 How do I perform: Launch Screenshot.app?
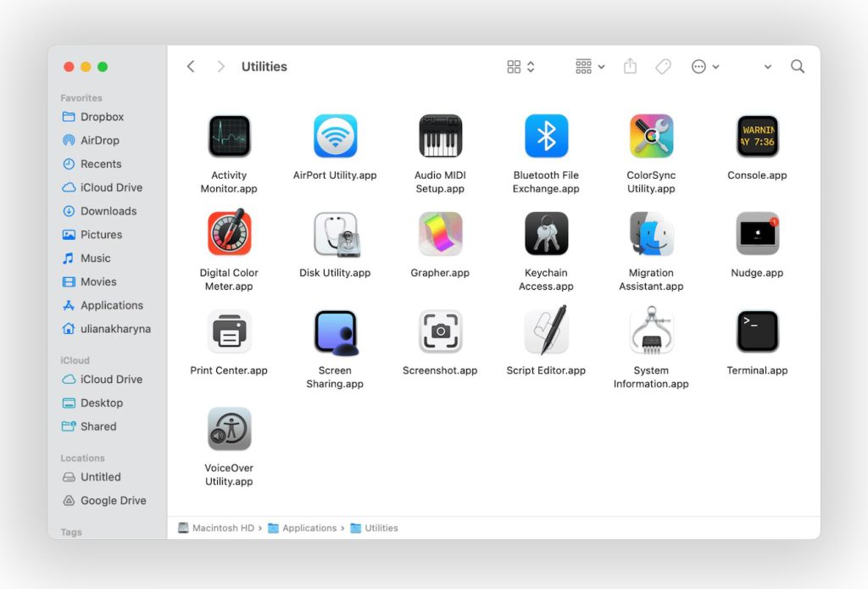coord(440,331)
